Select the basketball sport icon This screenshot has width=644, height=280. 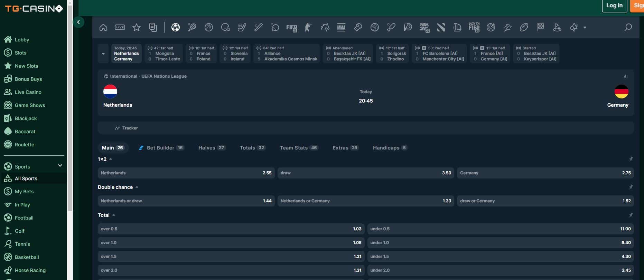209,27
